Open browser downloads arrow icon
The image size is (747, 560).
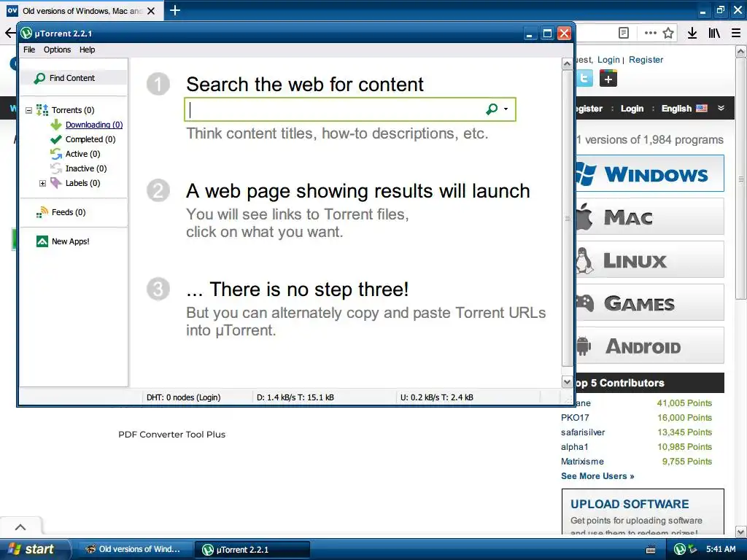click(692, 33)
